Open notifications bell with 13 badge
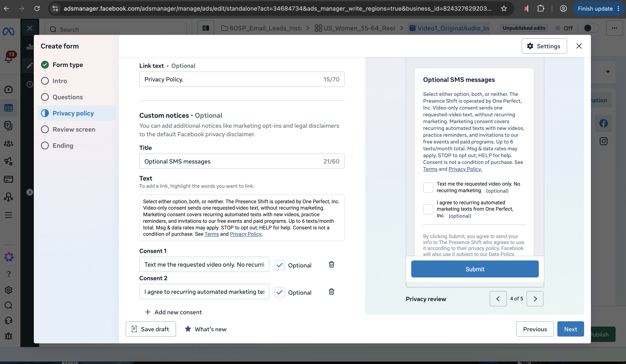Viewport: 626px width, 364px height. [9, 57]
